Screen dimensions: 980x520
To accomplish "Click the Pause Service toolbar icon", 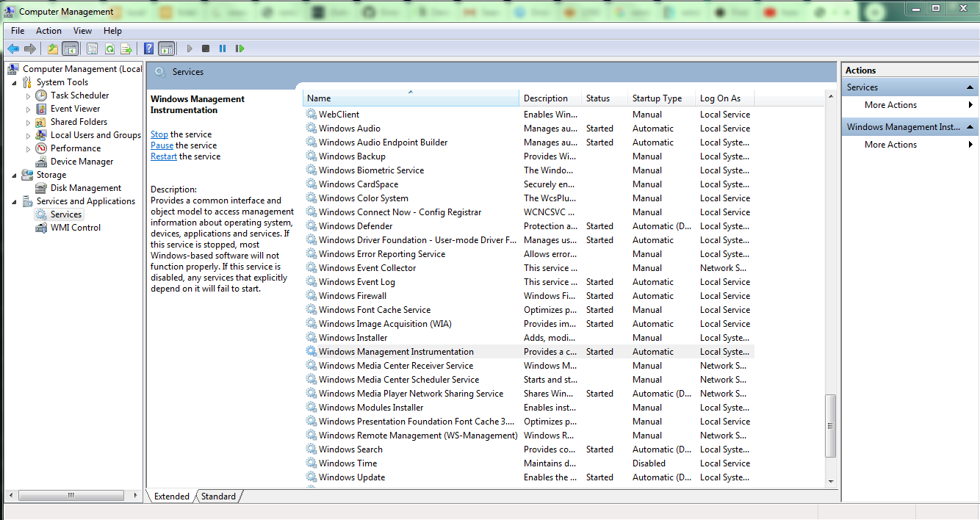I will pyautogui.click(x=223, y=48).
